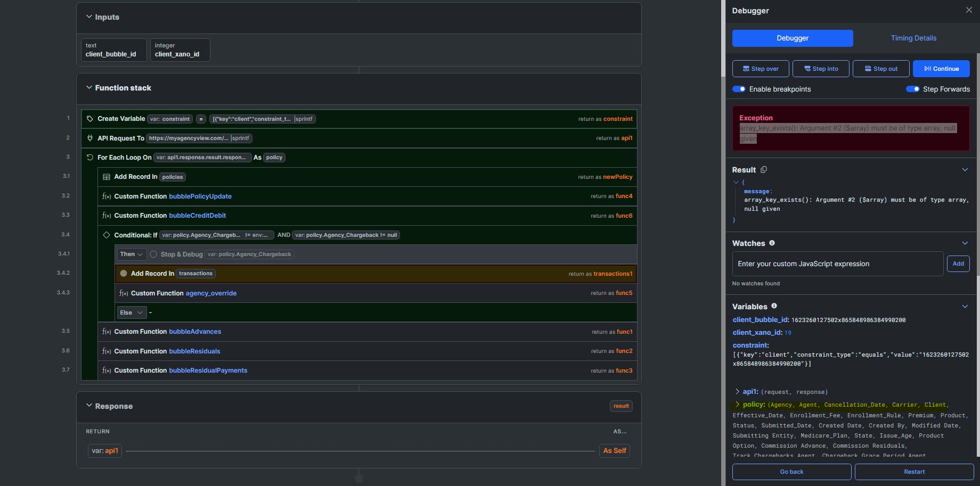980x486 pixels.
Task: Click the As Self return option
Action: [615, 451]
